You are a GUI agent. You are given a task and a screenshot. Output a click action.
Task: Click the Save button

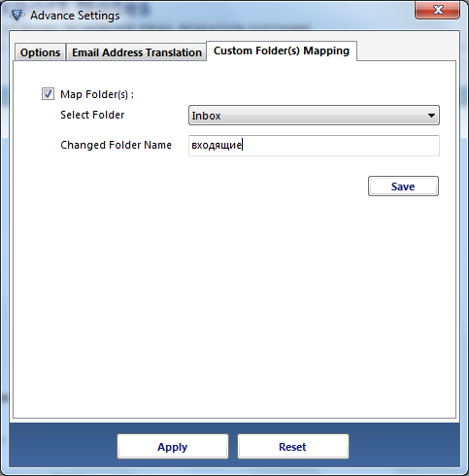coord(403,187)
